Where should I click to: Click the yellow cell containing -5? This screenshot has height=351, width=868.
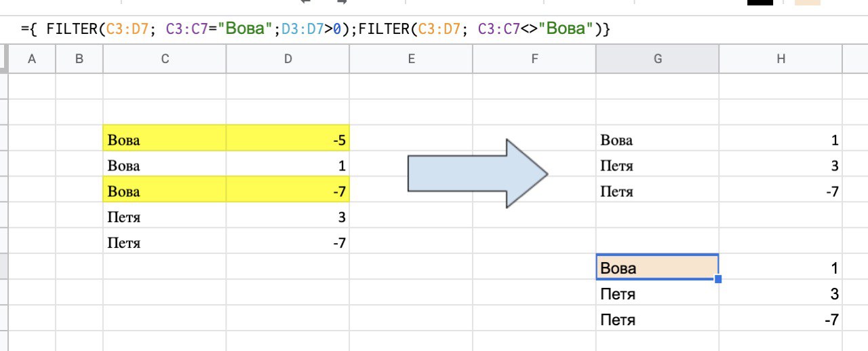(x=288, y=141)
